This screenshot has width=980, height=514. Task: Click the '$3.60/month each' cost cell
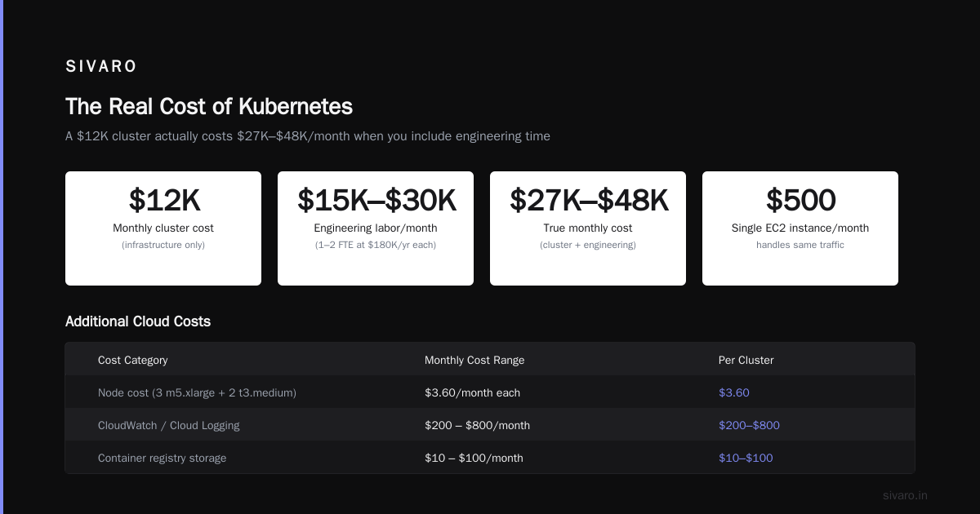pyautogui.click(x=472, y=392)
